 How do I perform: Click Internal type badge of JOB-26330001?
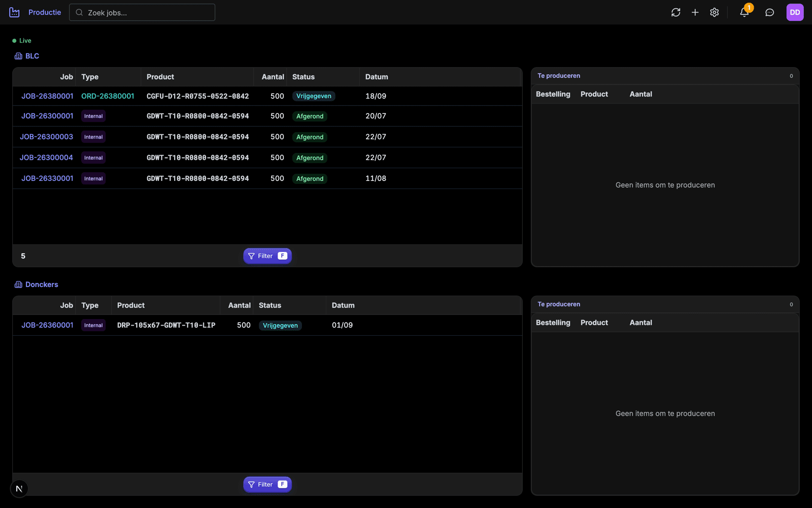(93, 179)
